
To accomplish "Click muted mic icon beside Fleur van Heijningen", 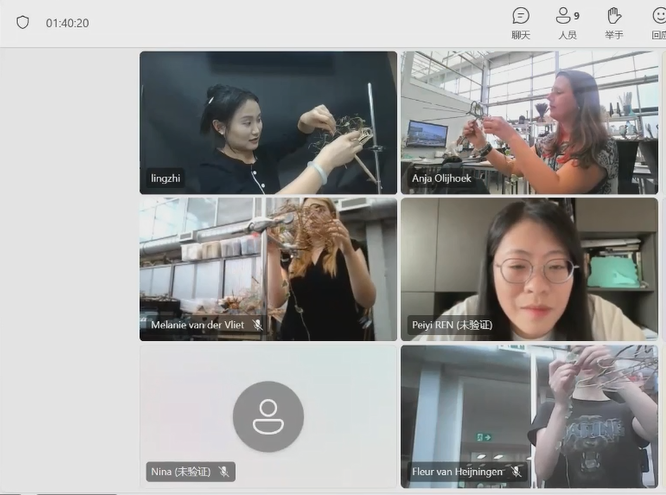I will [x=516, y=471].
